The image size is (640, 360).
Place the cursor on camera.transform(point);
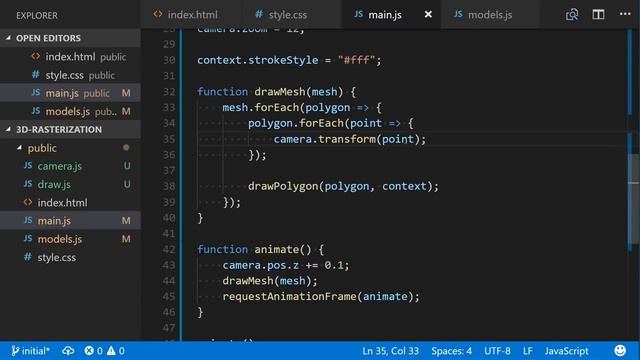coord(349,139)
